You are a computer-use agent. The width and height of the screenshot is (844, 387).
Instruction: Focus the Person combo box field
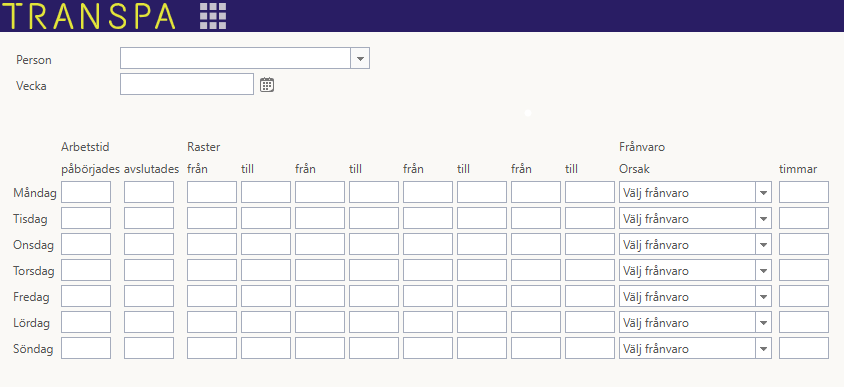click(236, 58)
